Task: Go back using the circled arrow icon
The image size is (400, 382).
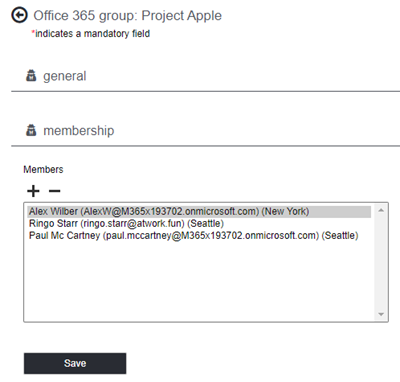Action: coord(19,15)
